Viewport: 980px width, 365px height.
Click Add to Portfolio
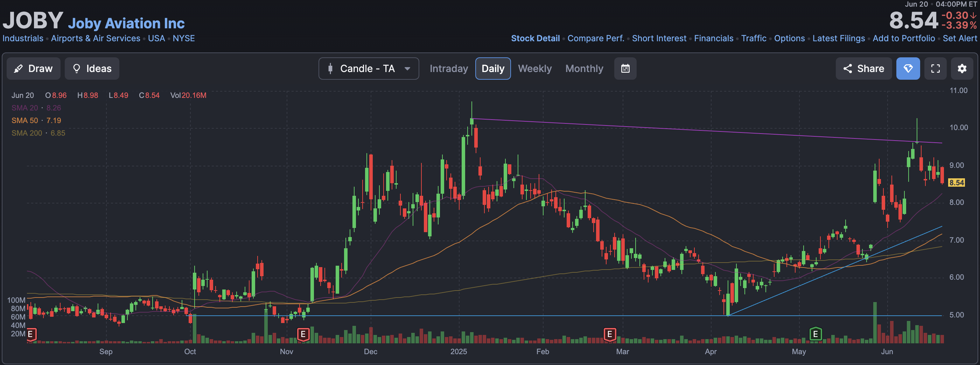pos(904,38)
